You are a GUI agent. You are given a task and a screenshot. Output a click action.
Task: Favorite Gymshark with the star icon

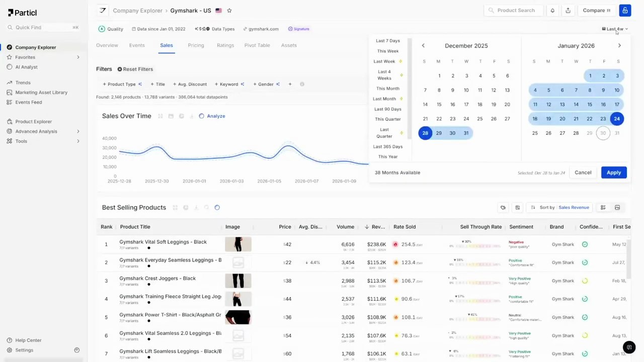pos(229,11)
